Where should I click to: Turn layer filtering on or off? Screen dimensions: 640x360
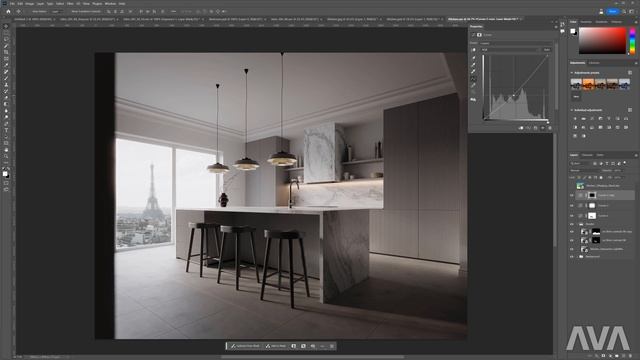(625, 163)
